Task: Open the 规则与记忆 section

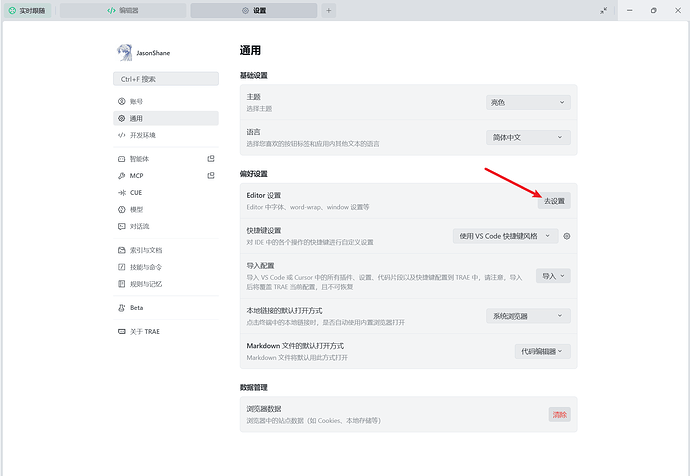Action: click(x=165, y=284)
